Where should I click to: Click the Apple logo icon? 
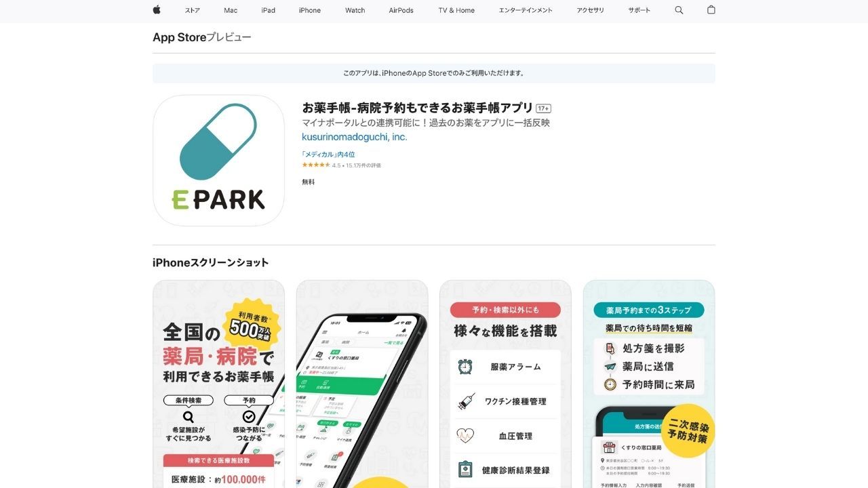(157, 10)
